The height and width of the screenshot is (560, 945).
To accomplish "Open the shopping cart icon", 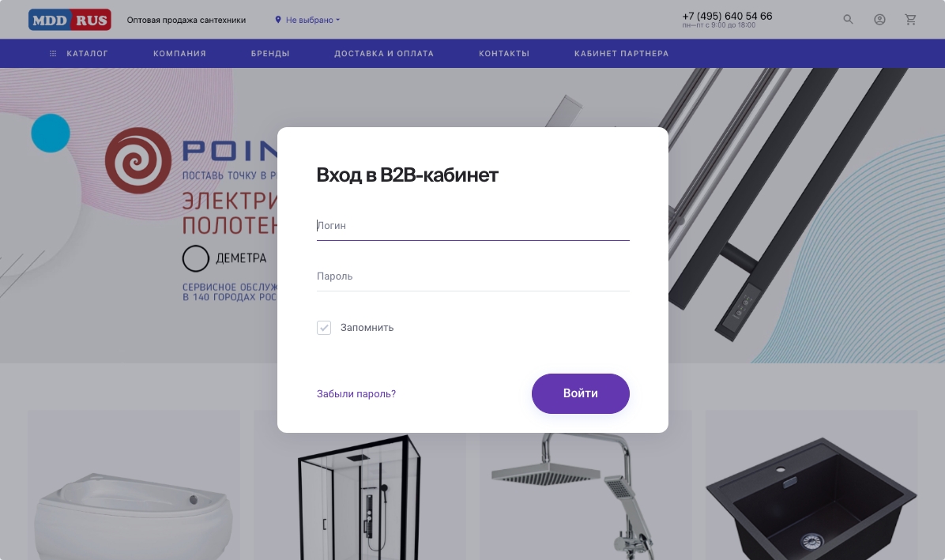I will pyautogui.click(x=911, y=19).
